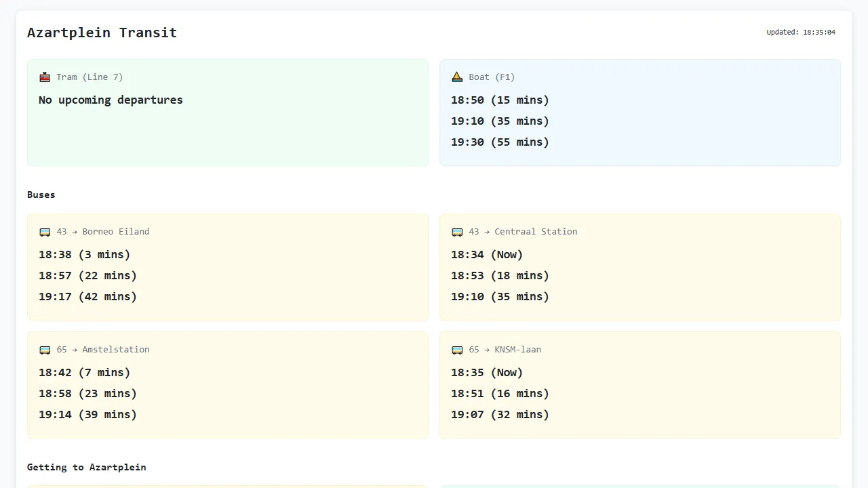Click the Updated 18:35:04 timestamp

801,32
